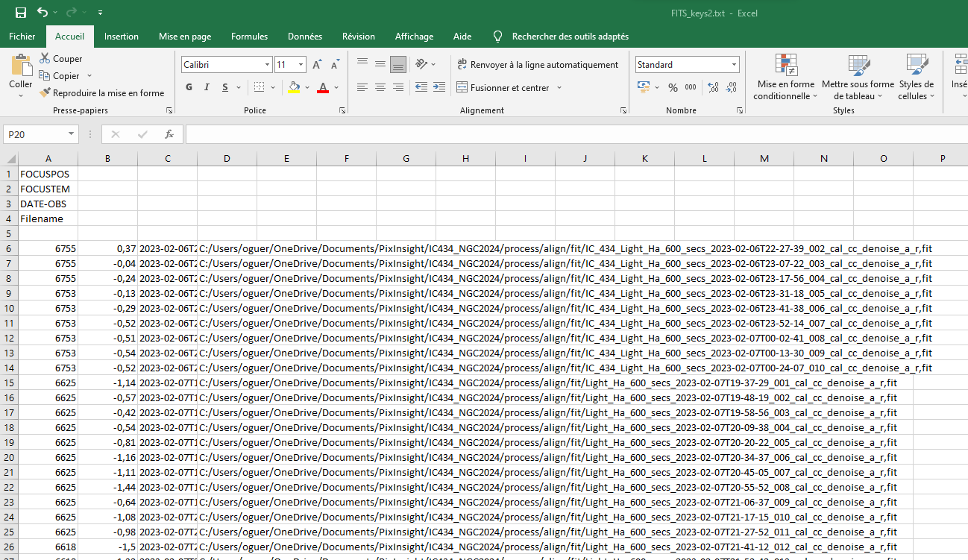
Task: Select cell A1 containing FOCUSPOS
Action: [48, 174]
